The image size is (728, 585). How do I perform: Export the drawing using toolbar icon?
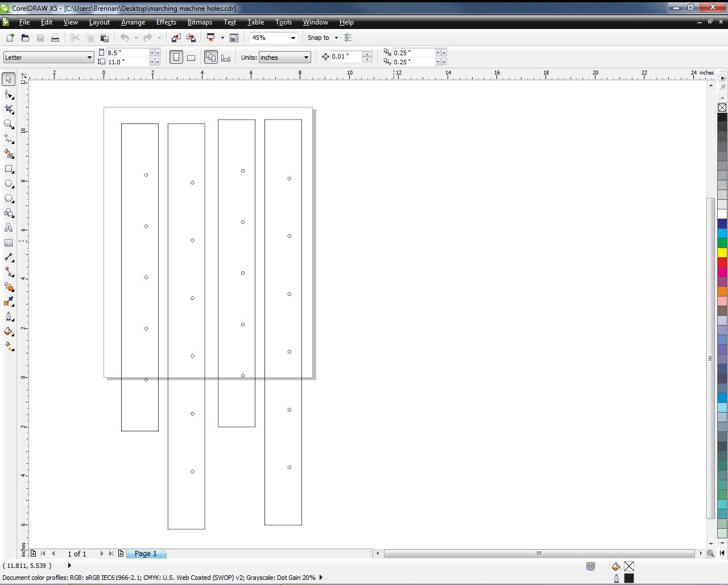[191, 38]
